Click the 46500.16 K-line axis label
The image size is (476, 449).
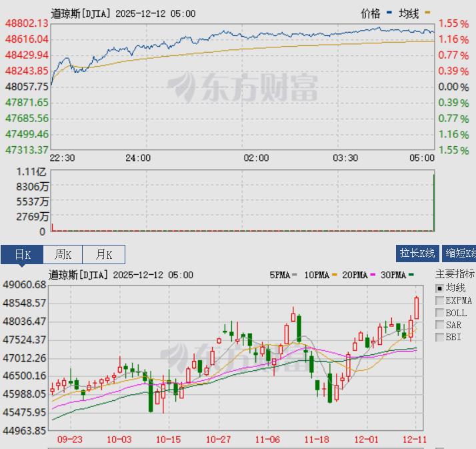tap(24, 376)
